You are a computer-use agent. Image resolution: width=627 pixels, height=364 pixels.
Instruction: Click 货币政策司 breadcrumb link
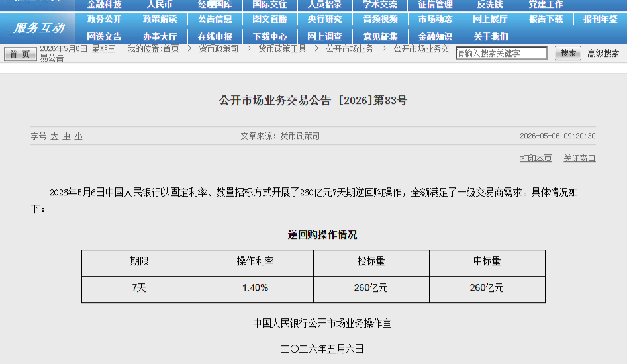218,49
